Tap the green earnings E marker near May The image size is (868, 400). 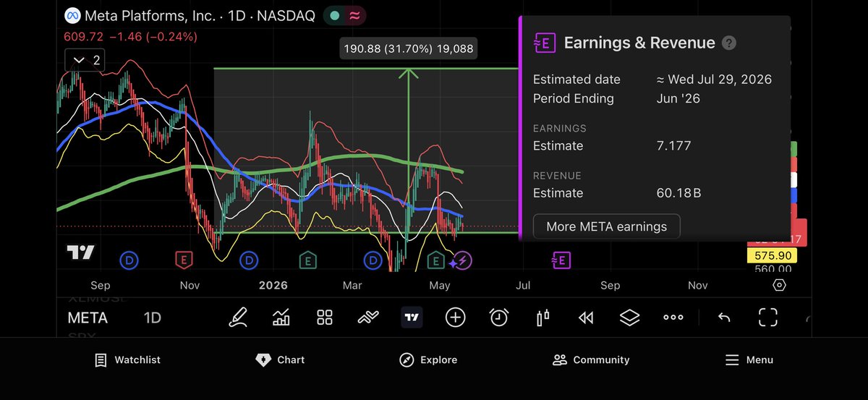(435, 259)
